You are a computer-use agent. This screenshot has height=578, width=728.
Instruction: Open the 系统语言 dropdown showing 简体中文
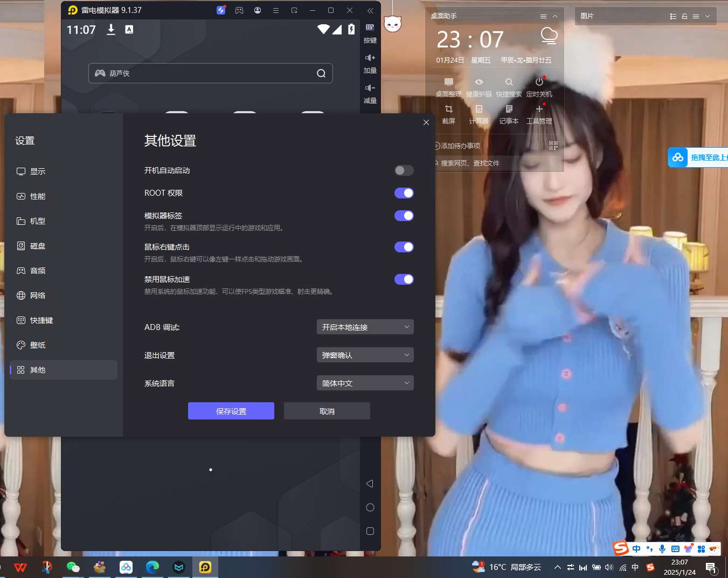pyautogui.click(x=365, y=383)
